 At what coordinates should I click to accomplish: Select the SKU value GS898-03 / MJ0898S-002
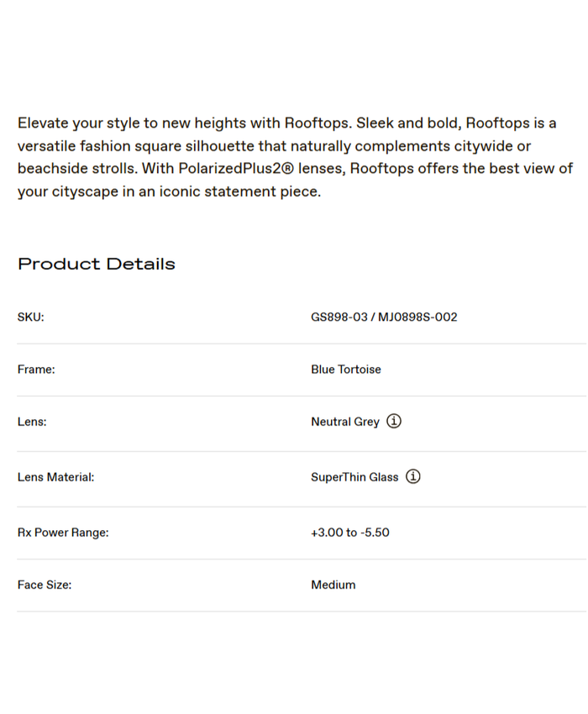point(384,318)
